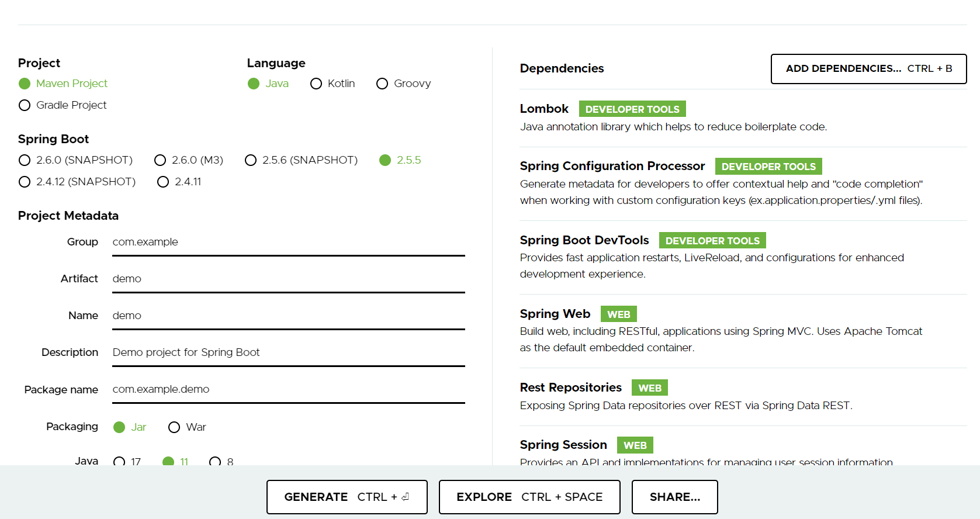Edit the Group input field

pyautogui.click(x=289, y=243)
